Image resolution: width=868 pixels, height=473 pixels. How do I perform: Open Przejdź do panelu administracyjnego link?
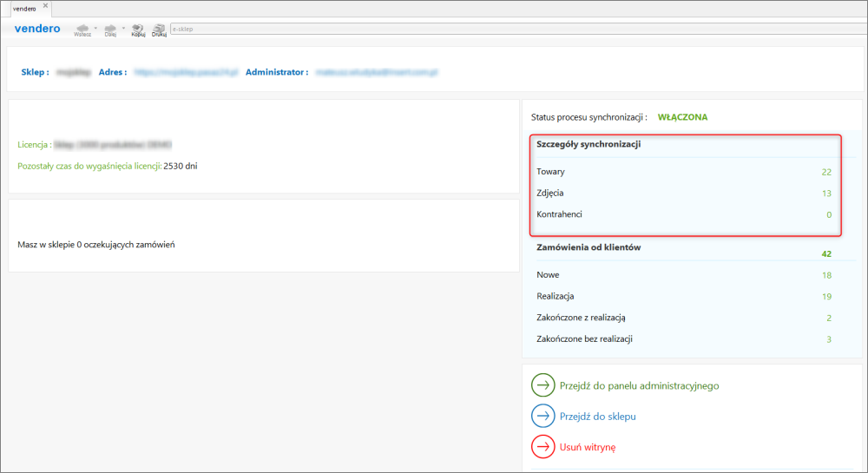(639, 385)
